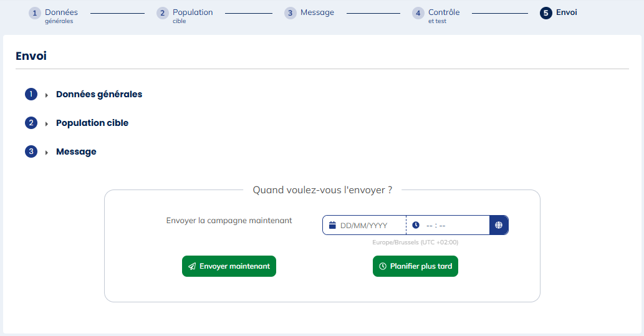Go to Données générales step label
Viewport: 644px width, 336px height.
click(x=61, y=12)
